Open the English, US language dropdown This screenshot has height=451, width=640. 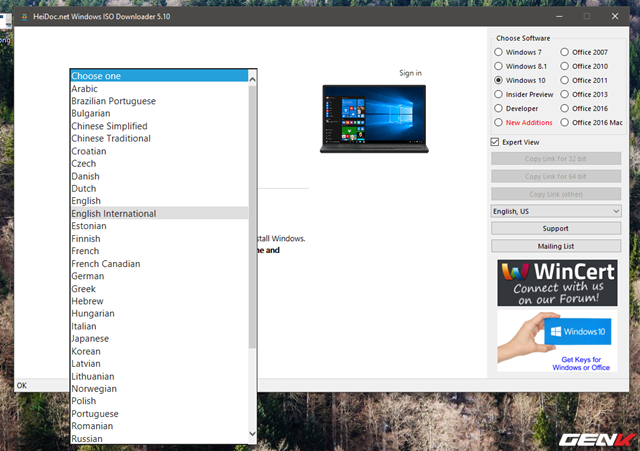click(556, 211)
